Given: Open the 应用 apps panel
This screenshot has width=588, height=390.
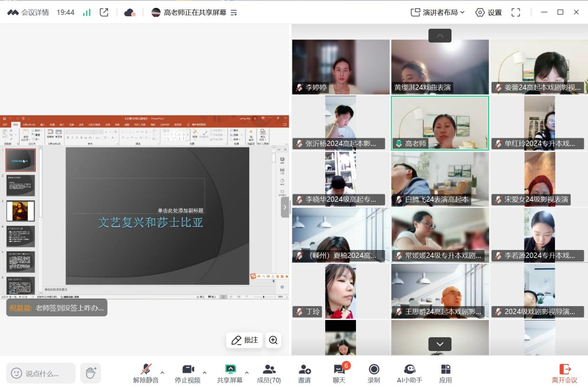Looking at the screenshot, I should (x=445, y=373).
